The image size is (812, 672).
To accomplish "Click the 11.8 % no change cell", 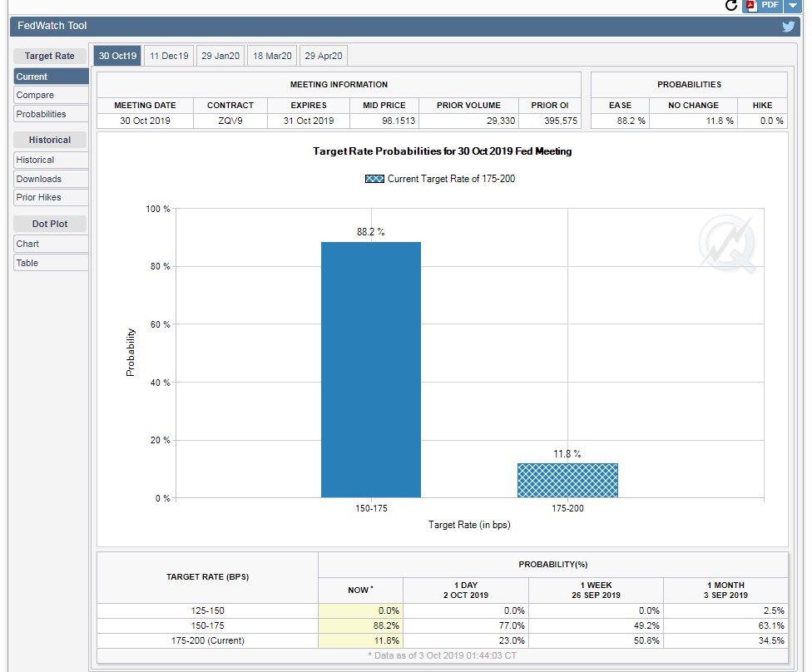I will click(x=693, y=121).
